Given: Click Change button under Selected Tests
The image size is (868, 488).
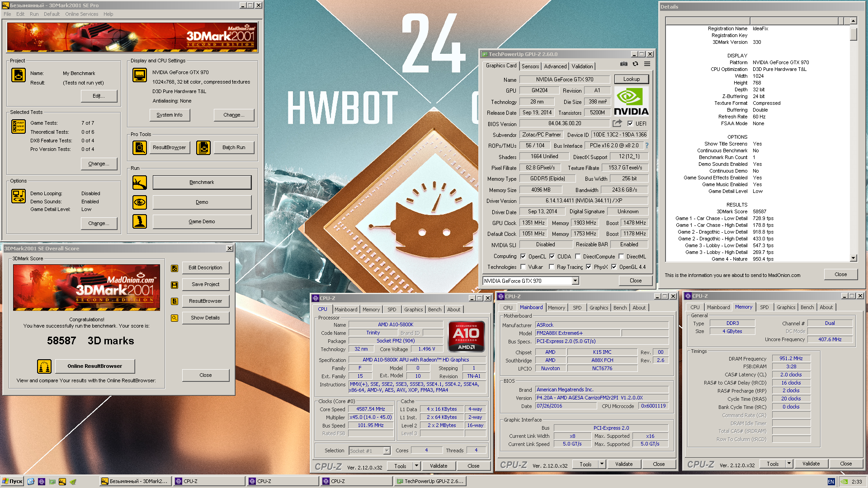Looking at the screenshot, I should click(x=99, y=164).
